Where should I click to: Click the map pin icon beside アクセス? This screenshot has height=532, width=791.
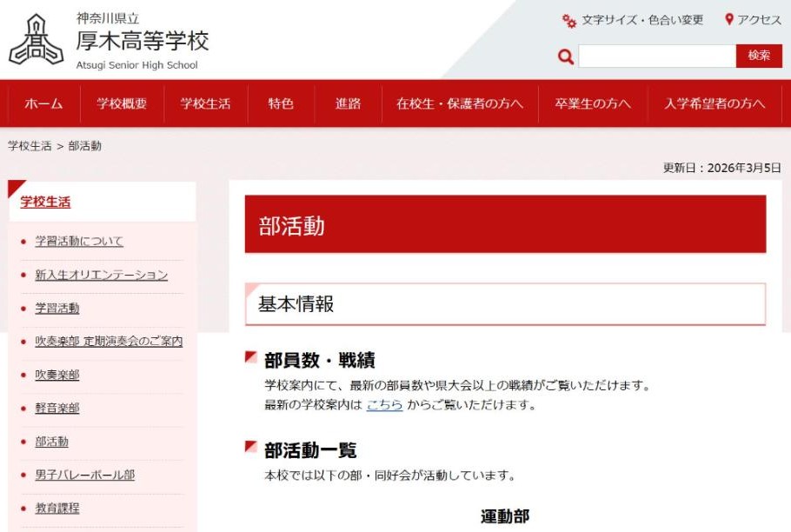[x=729, y=20]
